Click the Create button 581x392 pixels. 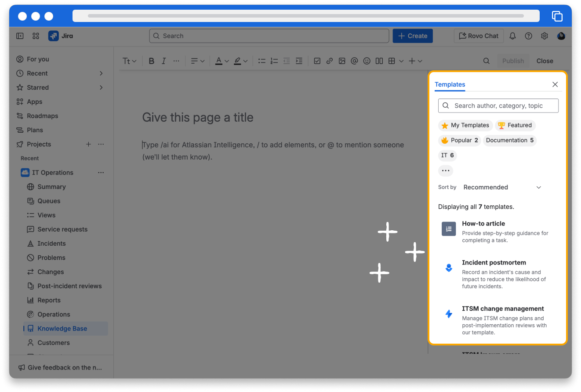coord(413,36)
